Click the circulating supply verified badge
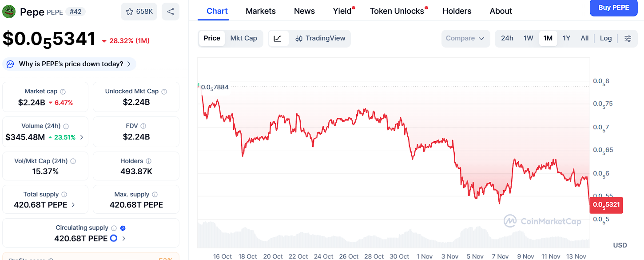 coord(123,228)
